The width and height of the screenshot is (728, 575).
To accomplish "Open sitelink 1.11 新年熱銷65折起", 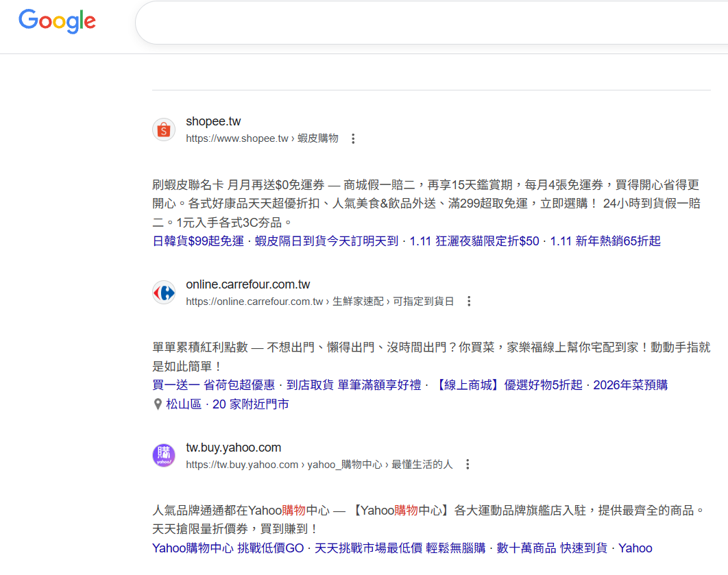I will pyautogui.click(x=605, y=241).
